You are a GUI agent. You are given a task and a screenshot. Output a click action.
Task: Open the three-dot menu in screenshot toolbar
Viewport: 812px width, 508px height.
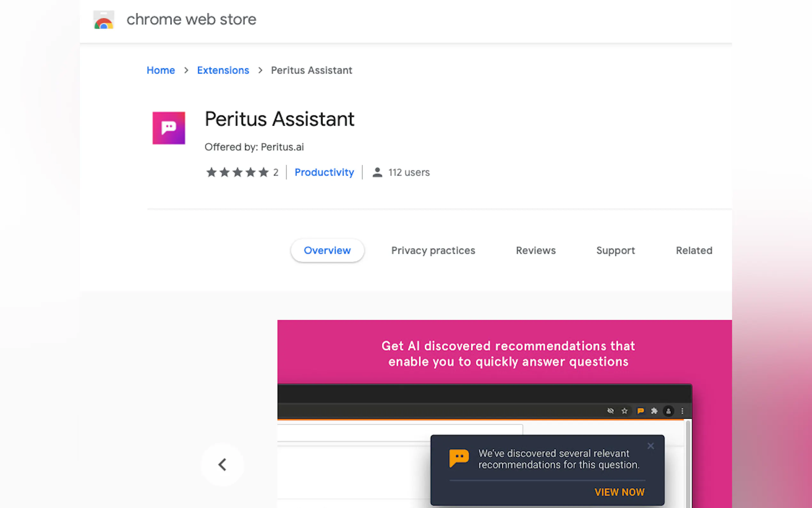[x=682, y=411]
